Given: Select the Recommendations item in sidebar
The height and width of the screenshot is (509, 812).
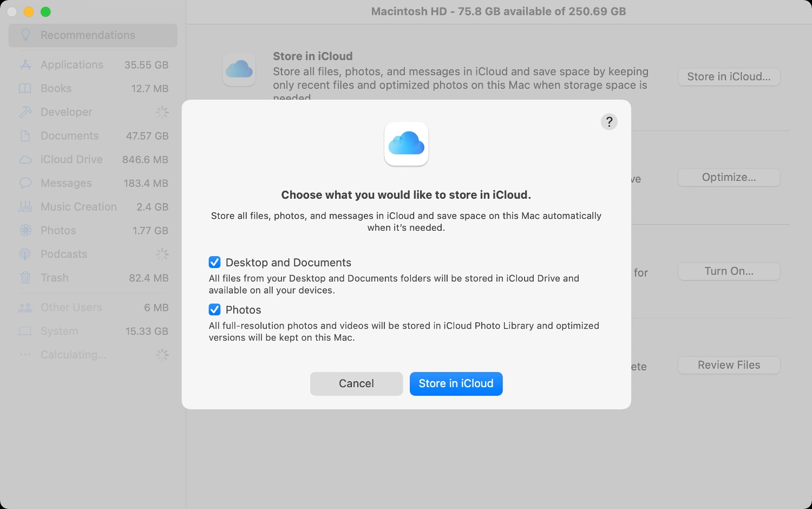Looking at the screenshot, I should tap(88, 35).
